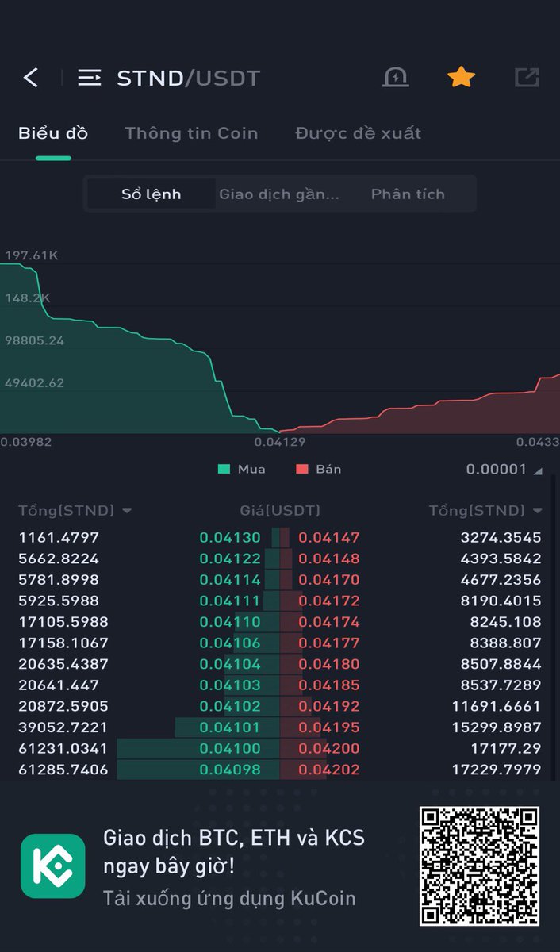Select bid price 0.04102
This screenshot has width=560, height=952.
230,706
